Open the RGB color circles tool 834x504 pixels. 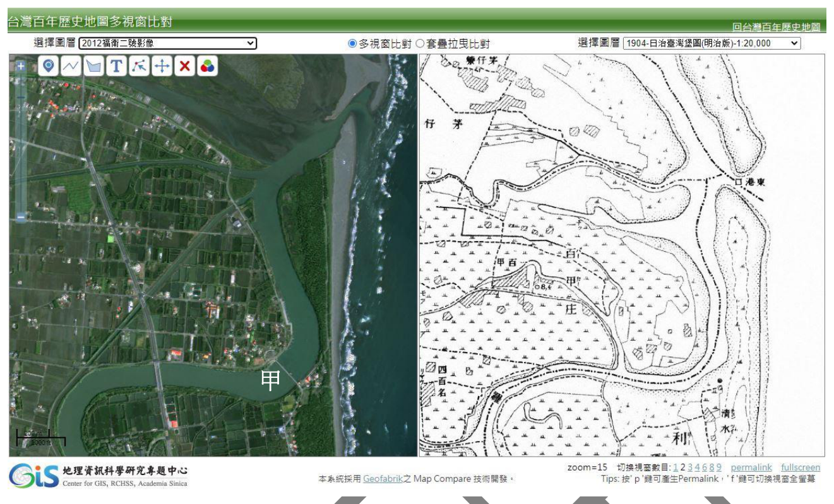click(x=207, y=66)
